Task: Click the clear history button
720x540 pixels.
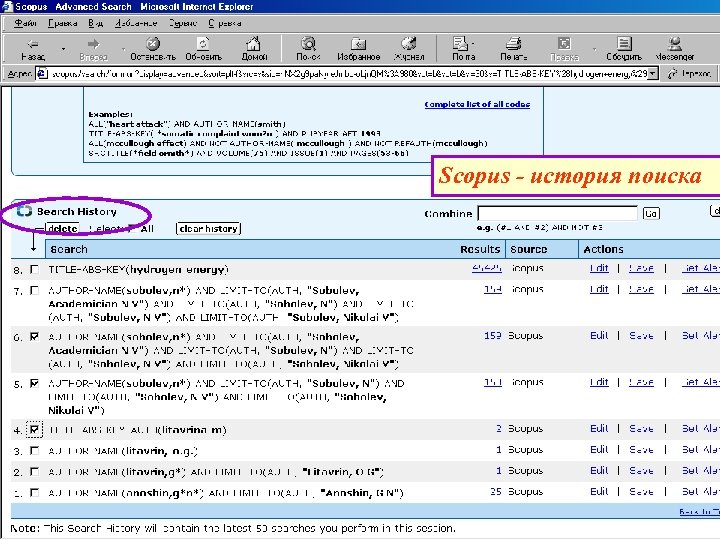Action: tap(208, 229)
